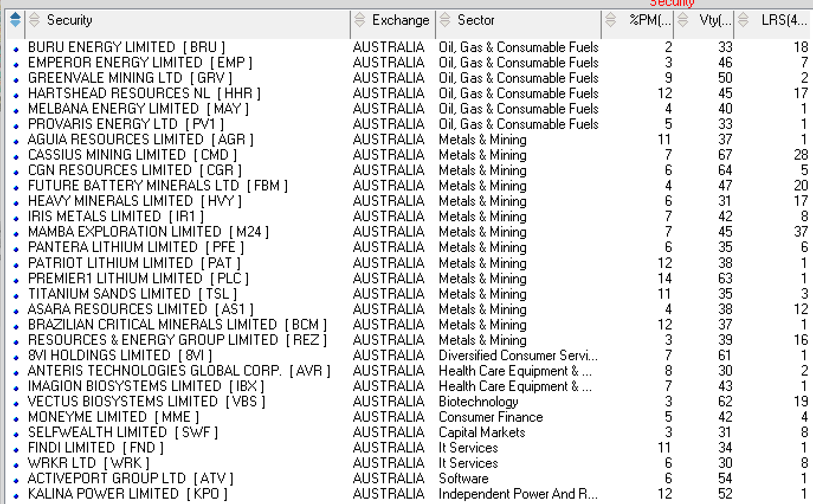813x504 pixels.
Task: Select the ASARA RESOURCES LIMITED [ AS1 ] security name
Action: coord(140,309)
